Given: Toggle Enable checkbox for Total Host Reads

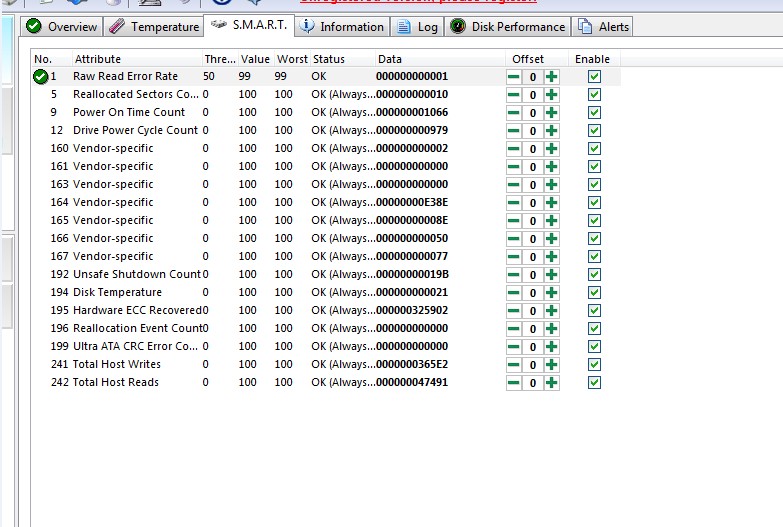Looking at the screenshot, I should pos(594,382).
